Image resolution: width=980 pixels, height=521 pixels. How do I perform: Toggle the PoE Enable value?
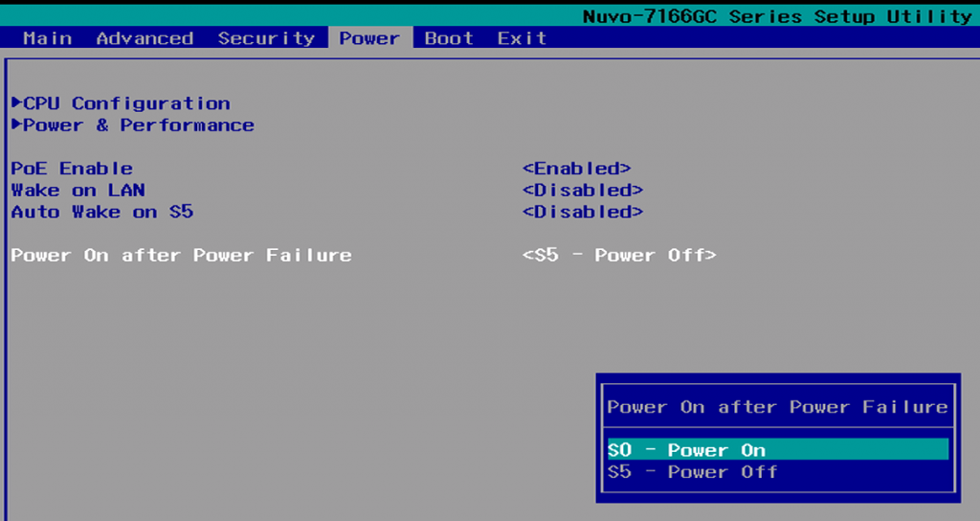576,169
